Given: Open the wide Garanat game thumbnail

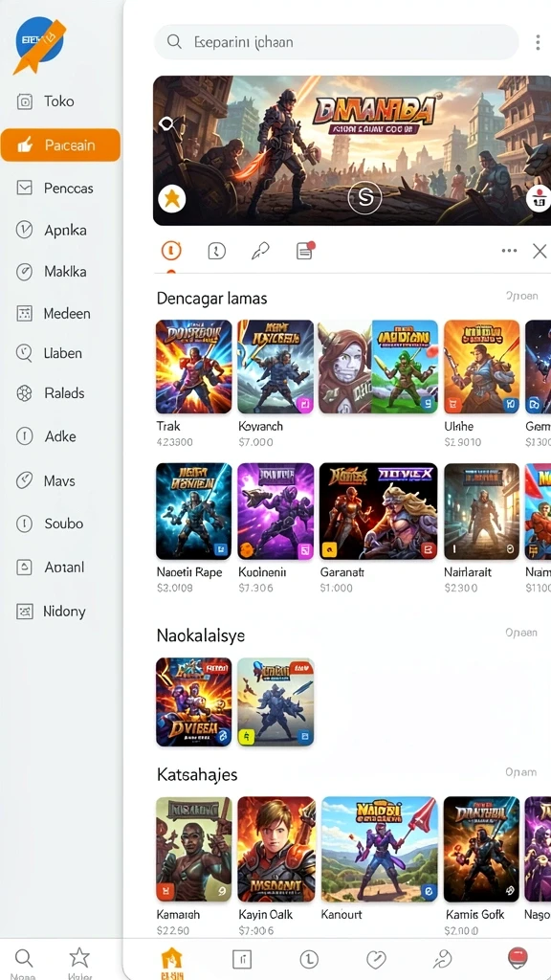Looking at the screenshot, I should pos(378,511).
